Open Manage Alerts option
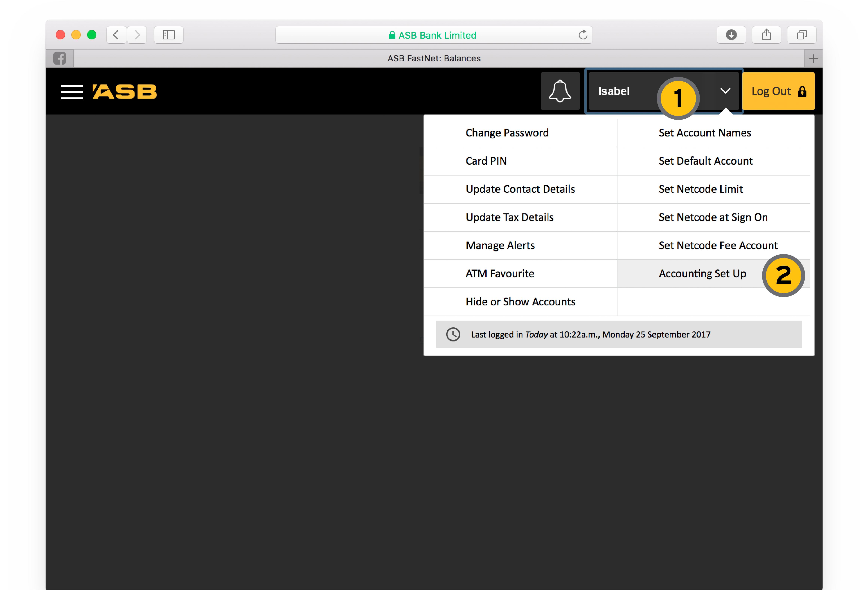868x590 pixels. pos(500,246)
